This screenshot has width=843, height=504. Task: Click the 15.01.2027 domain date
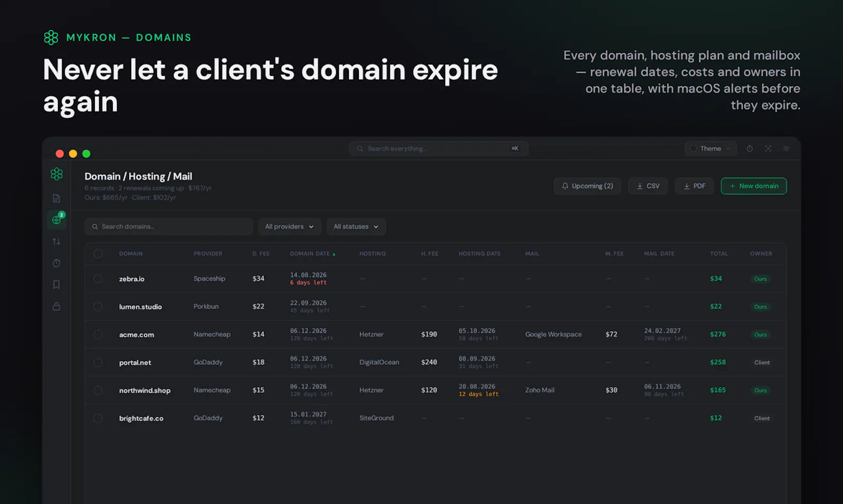coord(308,415)
